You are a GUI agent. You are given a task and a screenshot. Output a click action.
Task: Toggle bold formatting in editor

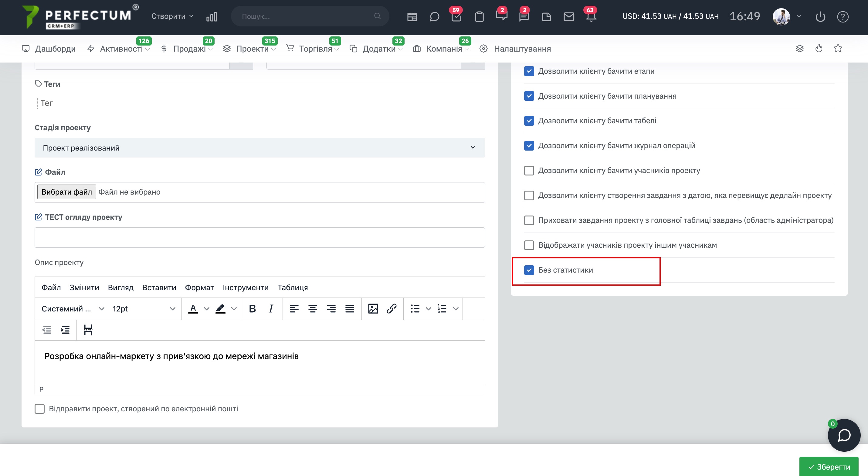coord(252,308)
